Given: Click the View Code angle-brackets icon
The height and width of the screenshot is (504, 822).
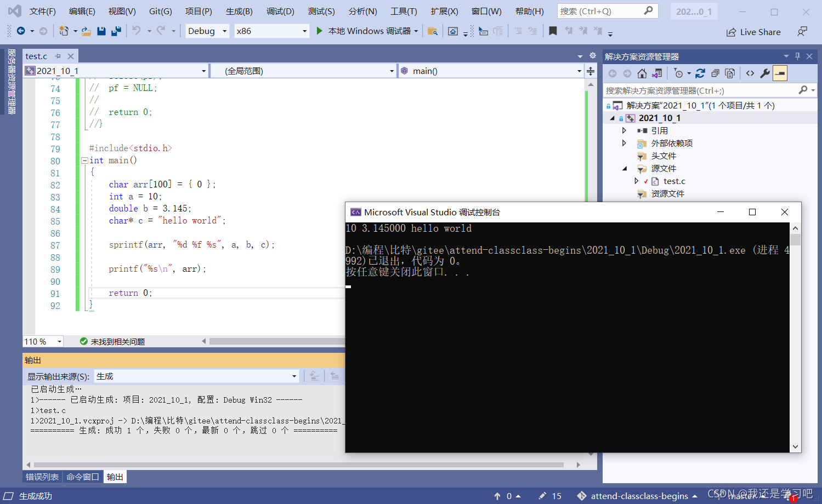Looking at the screenshot, I should coord(750,73).
